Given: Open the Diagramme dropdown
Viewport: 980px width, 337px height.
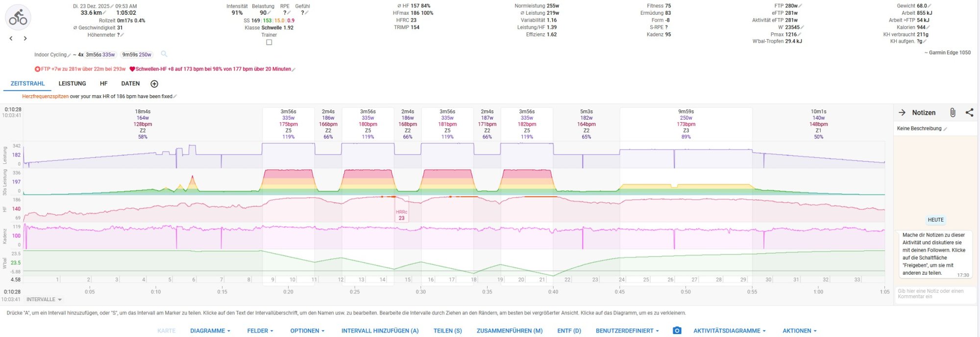Looking at the screenshot, I should point(210,331).
